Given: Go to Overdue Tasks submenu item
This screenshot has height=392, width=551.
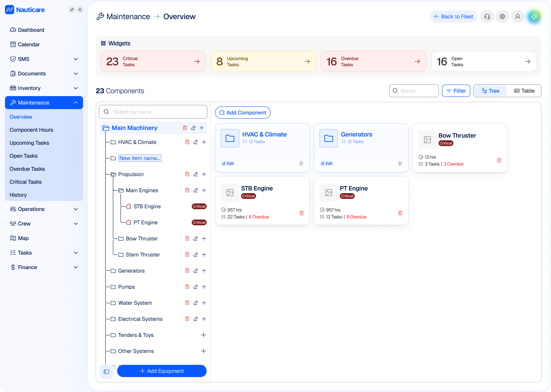Looking at the screenshot, I should tap(27, 169).
